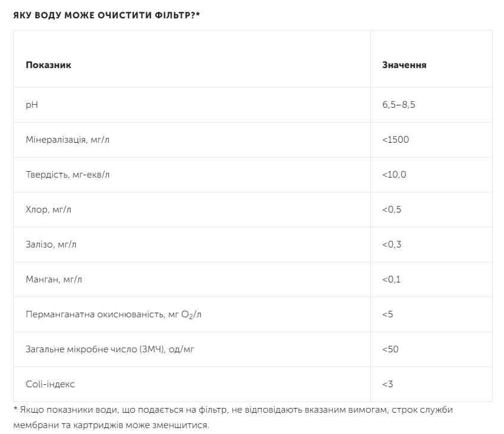The width and height of the screenshot is (504, 434).
Task: Click the value "6,5–8,5"
Action: pyautogui.click(x=400, y=105)
